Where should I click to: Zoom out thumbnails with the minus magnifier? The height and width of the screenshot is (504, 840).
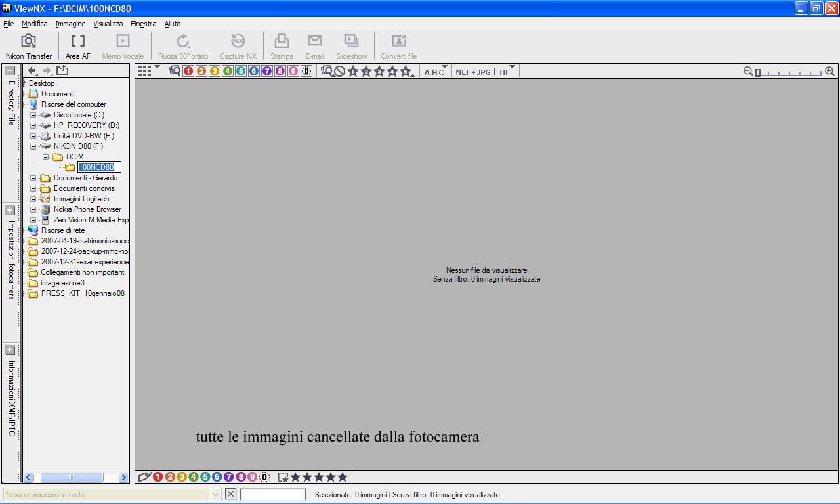748,71
